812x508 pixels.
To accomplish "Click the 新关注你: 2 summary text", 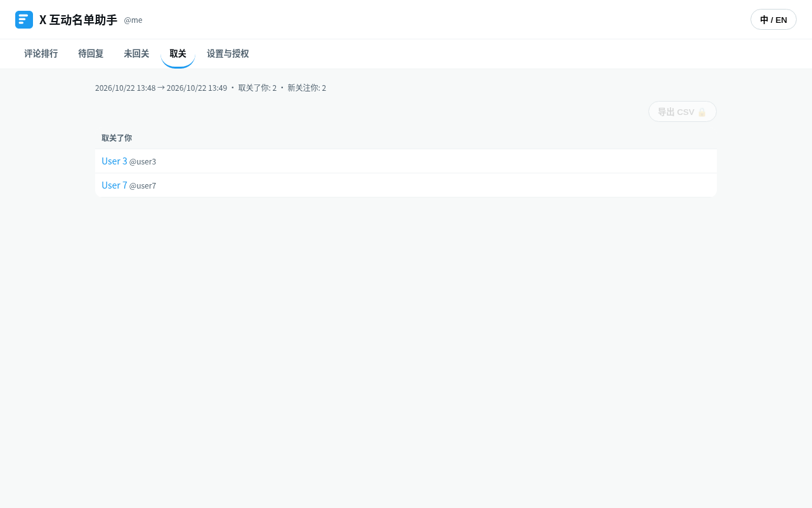I will (306, 88).
